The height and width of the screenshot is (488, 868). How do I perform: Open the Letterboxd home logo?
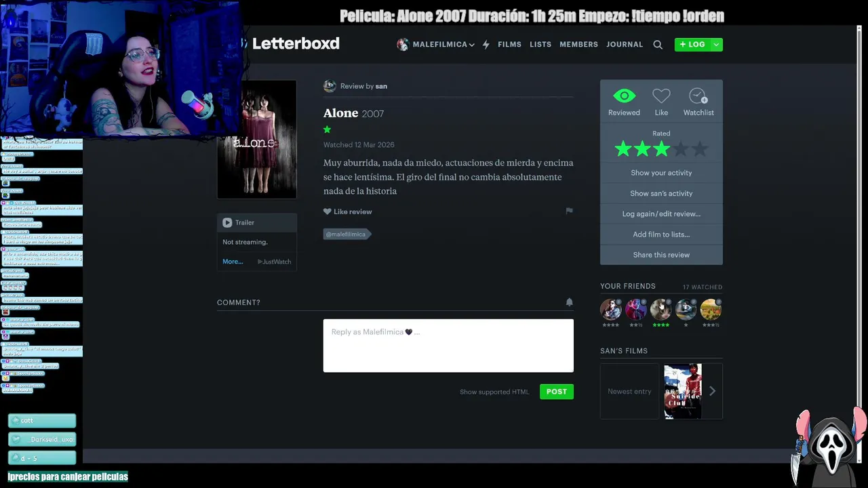[296, 43]
